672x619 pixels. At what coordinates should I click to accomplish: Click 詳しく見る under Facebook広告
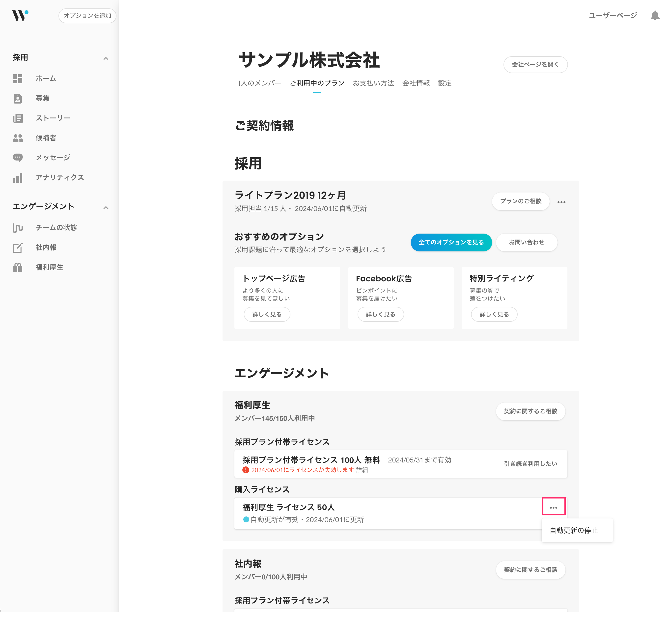coord(380,314)
